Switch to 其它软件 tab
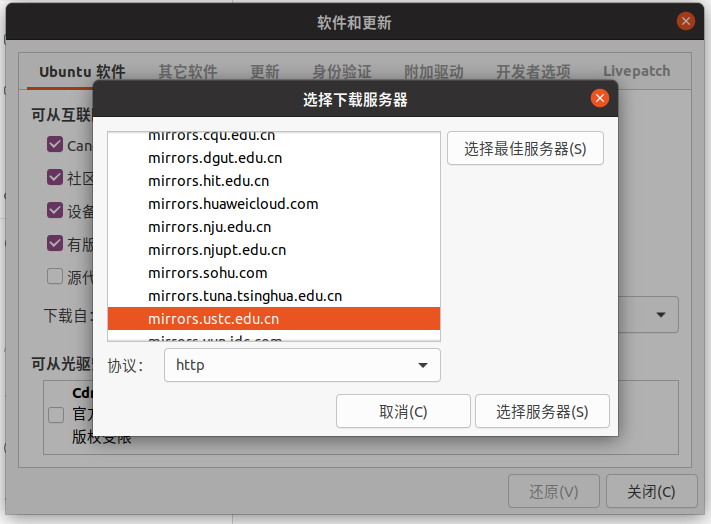 (187, 72)
